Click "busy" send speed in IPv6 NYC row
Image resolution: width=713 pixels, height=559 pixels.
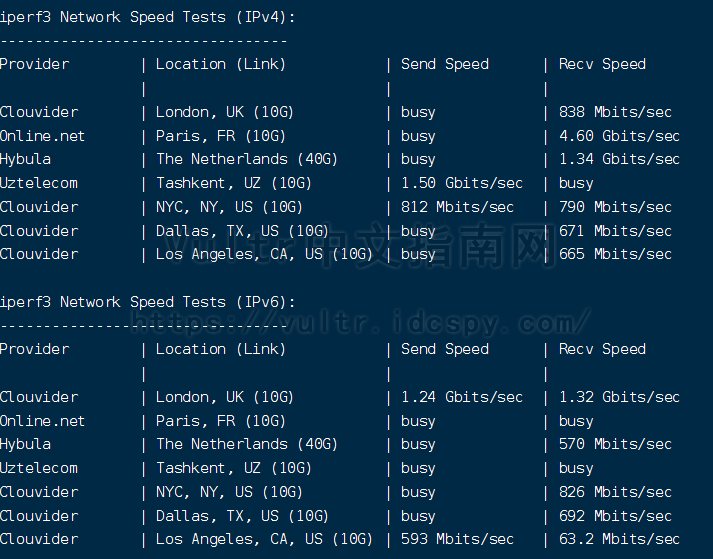[x=418, y=493]
